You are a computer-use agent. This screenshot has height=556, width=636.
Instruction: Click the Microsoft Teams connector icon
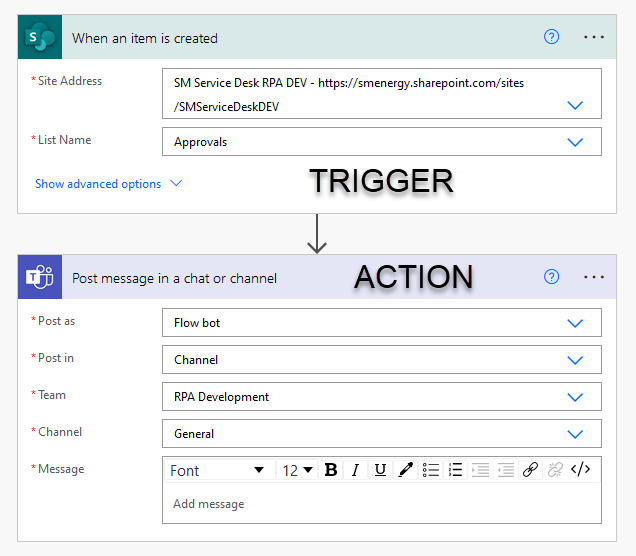pos(40,277)
